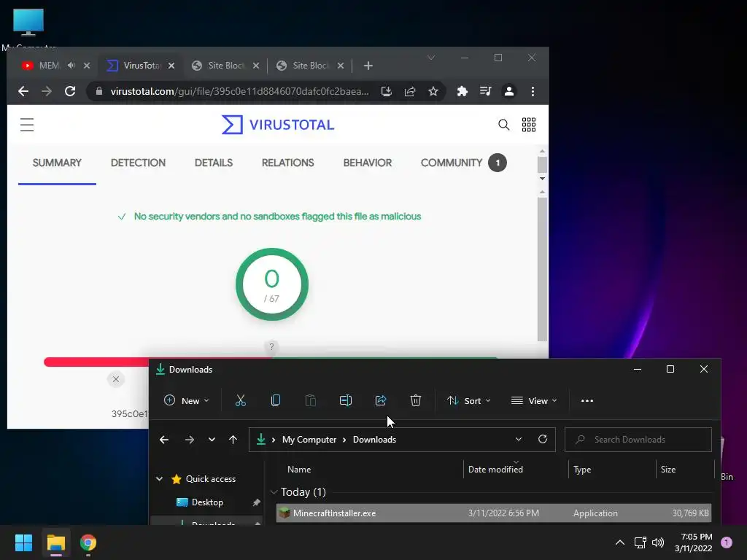The image size is (747, 560).
Task: Click the Cut icon in Downloads toolbar
Action: coord(241,400)
